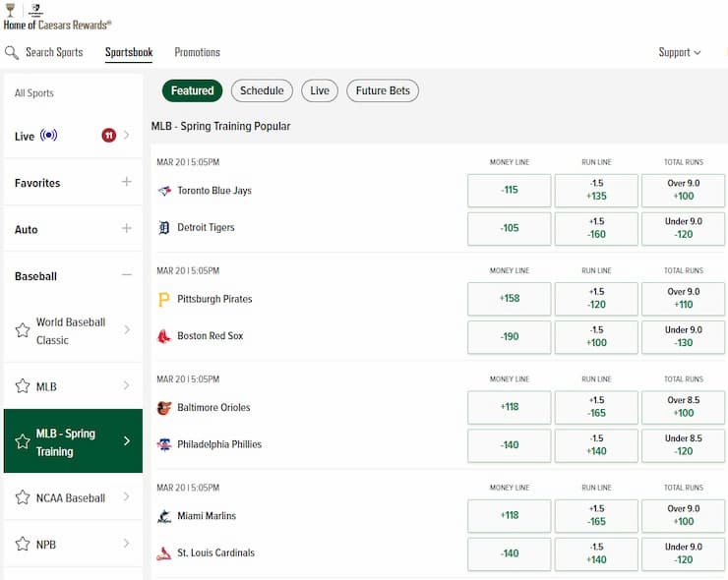Screen dimensions: 728x580
Task: Expand the Auto section plus
Action: (x=126, y=228)
